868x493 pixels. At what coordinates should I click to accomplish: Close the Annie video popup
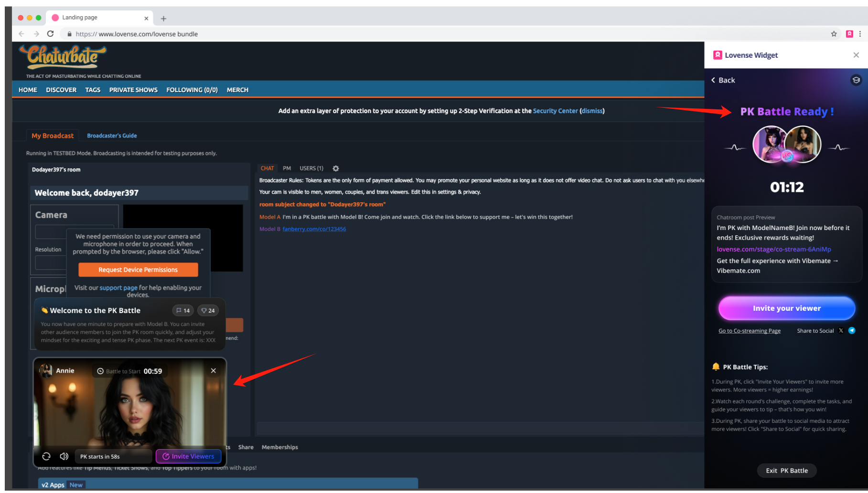point(214,371)
